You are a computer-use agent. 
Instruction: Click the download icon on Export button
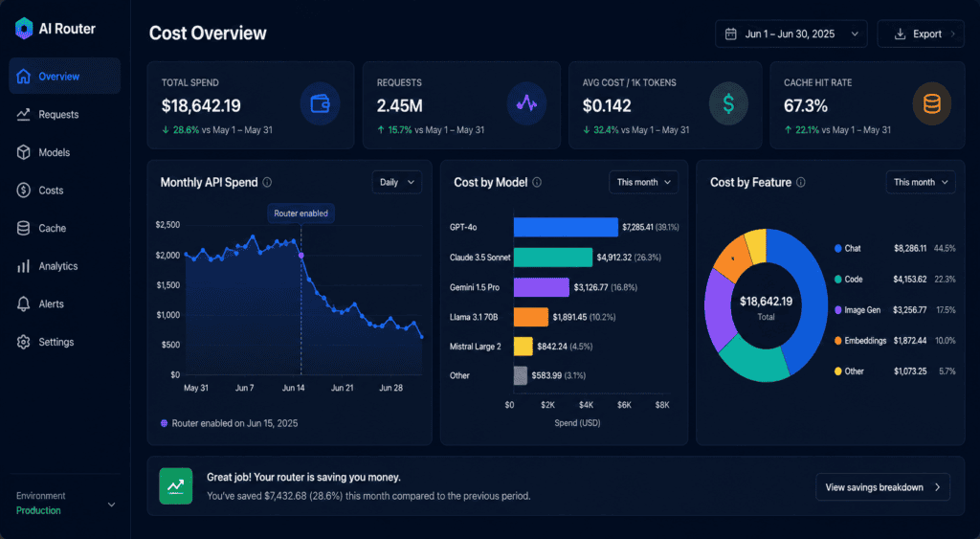coord(900,34)
